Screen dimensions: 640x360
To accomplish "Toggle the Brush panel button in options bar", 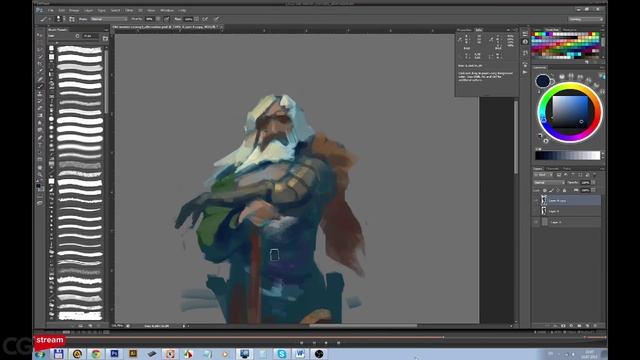I will pos(71,19).
